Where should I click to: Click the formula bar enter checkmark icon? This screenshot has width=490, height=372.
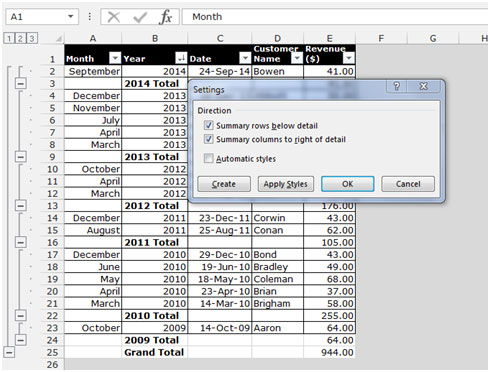140,17
